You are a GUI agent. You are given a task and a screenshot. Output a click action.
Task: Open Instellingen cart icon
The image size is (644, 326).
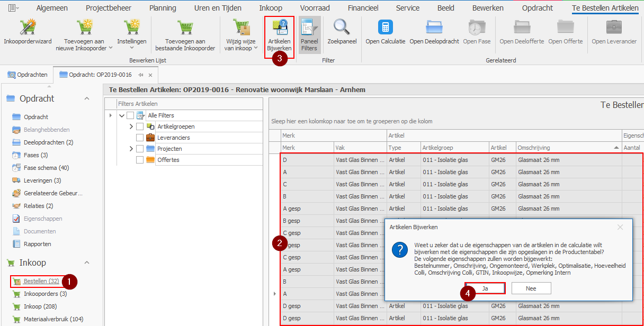(132, 28)
